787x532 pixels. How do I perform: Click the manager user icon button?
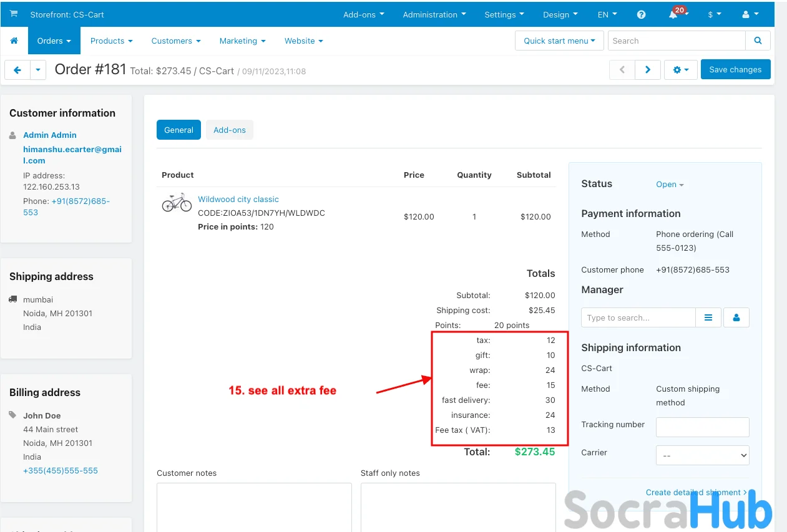(x=736, y=317)
